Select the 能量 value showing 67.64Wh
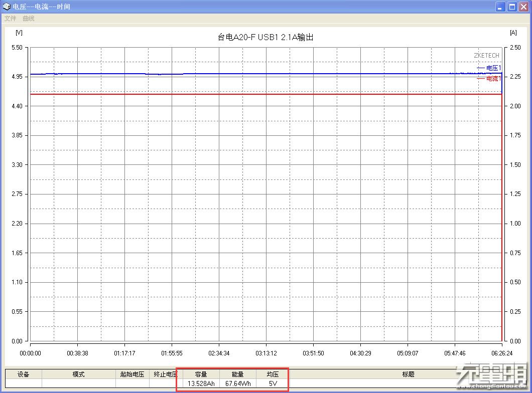The height and width of the screenshot is (393, 532). pyautogui.click(x=236, y=383)
